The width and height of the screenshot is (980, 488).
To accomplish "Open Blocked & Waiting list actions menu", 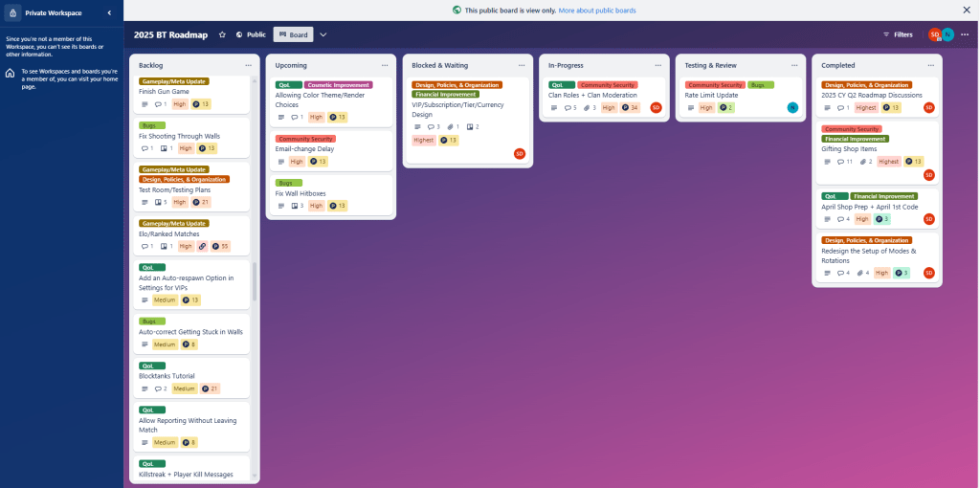I will click(x=522, y=65).
